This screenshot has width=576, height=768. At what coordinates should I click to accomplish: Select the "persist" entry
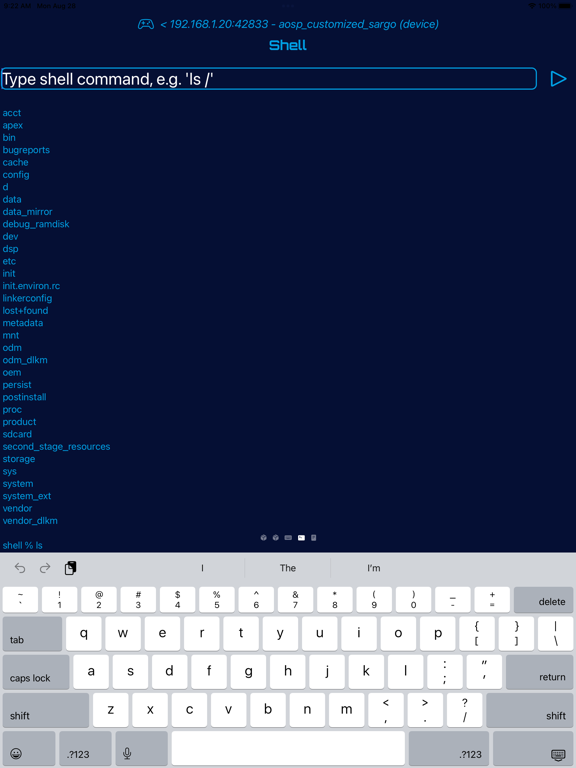[17, 384]
